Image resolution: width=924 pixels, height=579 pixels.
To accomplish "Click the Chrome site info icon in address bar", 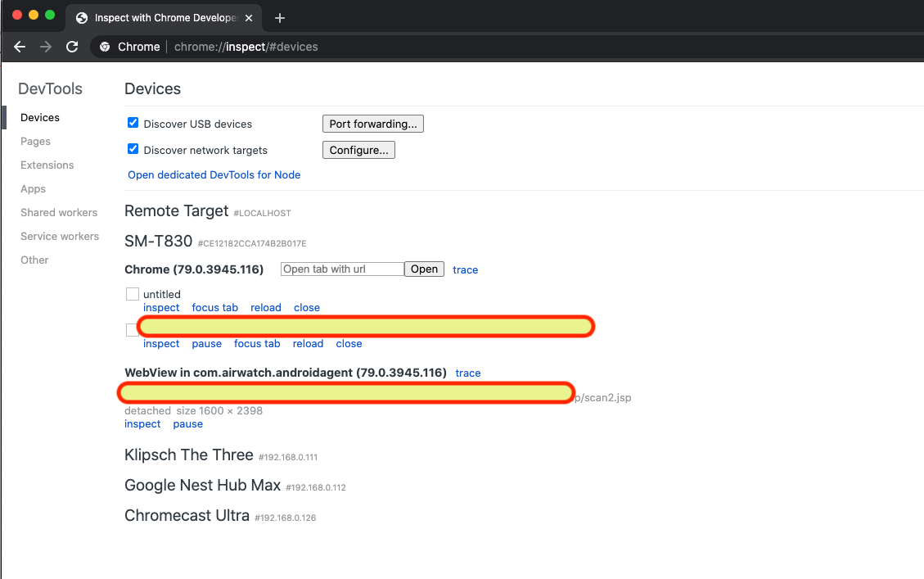I will 104,47.
